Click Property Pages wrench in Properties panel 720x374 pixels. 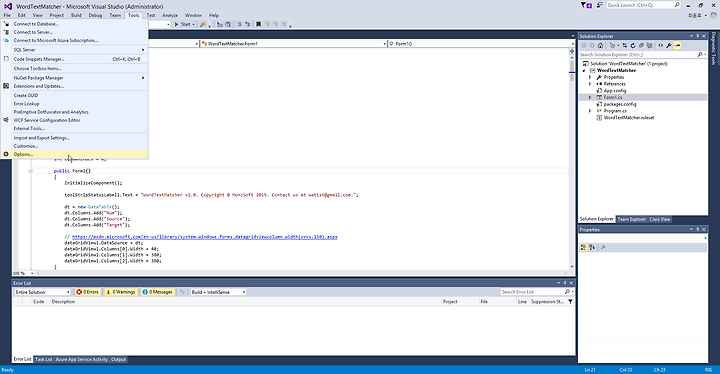[x=603, y=248]
